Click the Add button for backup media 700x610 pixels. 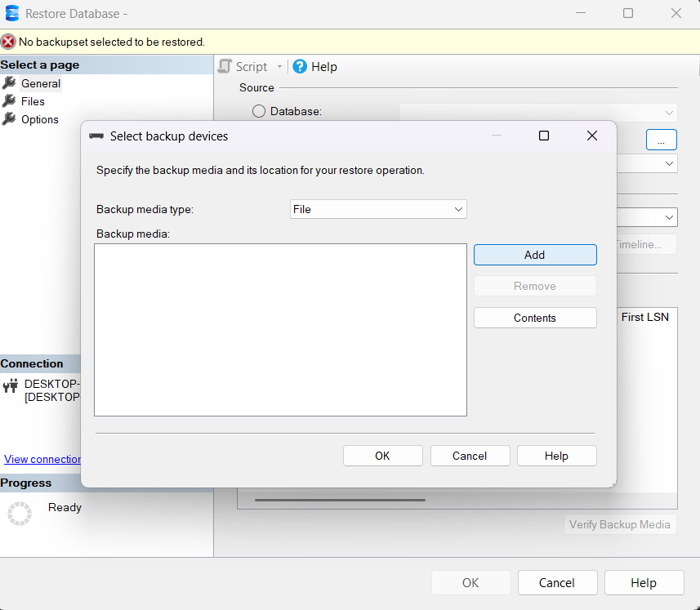[535, 255]
